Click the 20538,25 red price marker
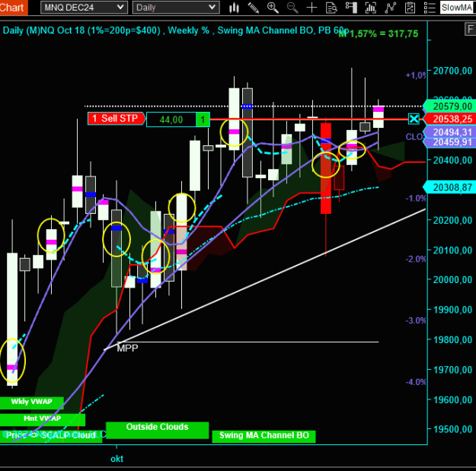Image resolution: width=476 pixels, height=471 pixels. (x=451, y=119)
